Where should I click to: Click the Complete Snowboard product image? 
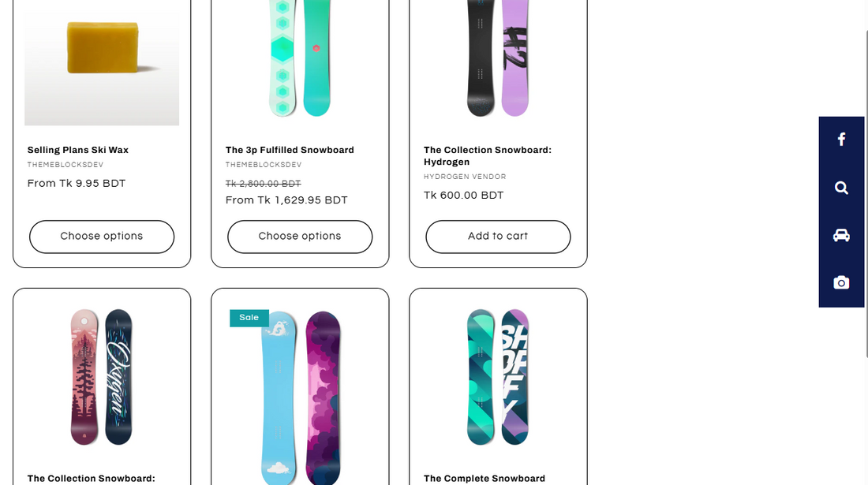click(x=498, y=377)
